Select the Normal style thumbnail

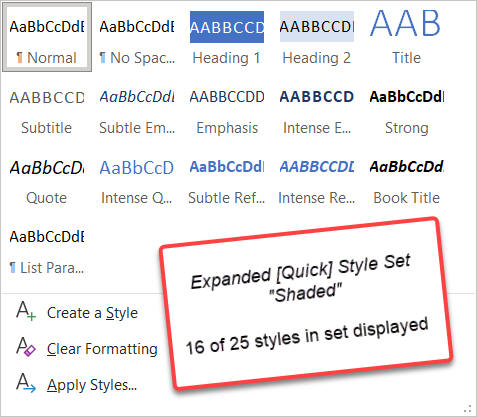point(47,37)
